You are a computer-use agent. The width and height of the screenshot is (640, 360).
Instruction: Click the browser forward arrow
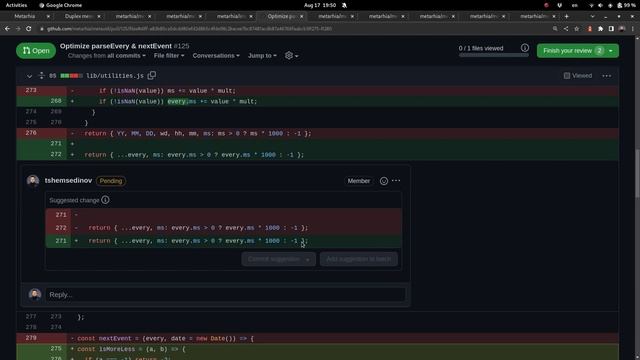(18, 29)
